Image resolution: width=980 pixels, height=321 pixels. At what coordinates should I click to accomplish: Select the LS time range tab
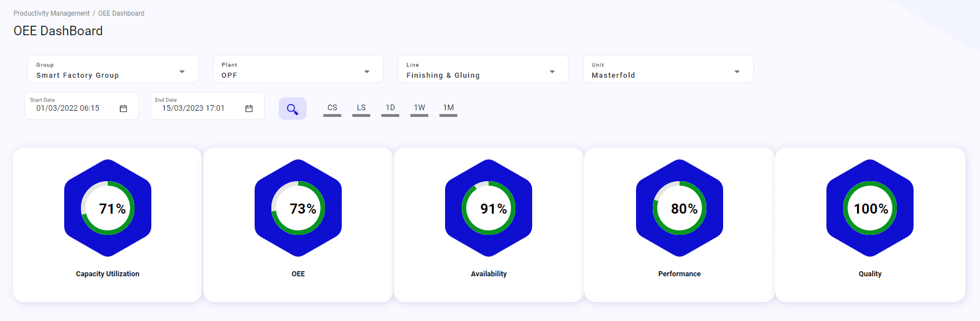point(361,108)
